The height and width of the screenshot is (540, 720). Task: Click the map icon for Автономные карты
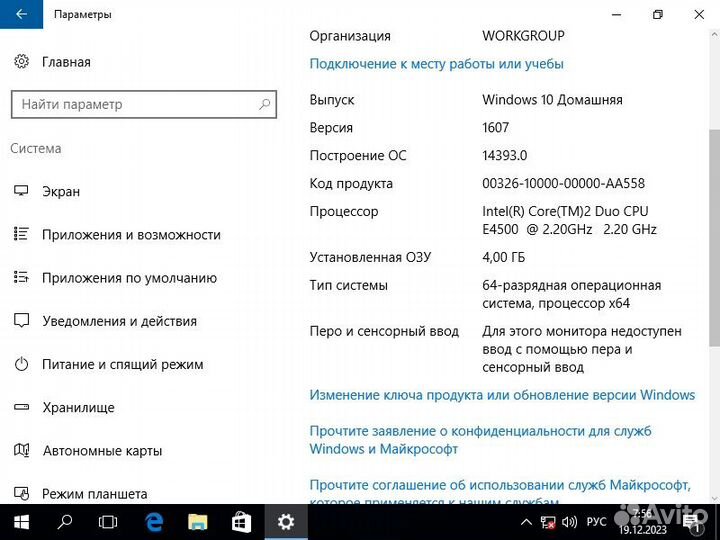pos(21,450)
